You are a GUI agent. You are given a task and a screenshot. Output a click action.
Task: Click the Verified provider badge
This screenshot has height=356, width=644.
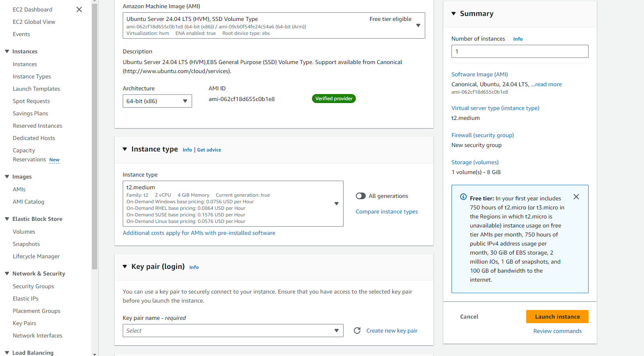tap(334, 99)
